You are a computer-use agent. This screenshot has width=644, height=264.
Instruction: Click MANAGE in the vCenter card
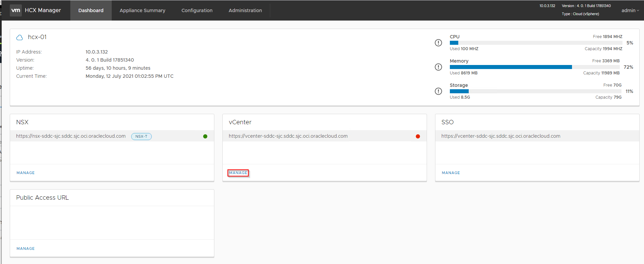tap(238, 173)
